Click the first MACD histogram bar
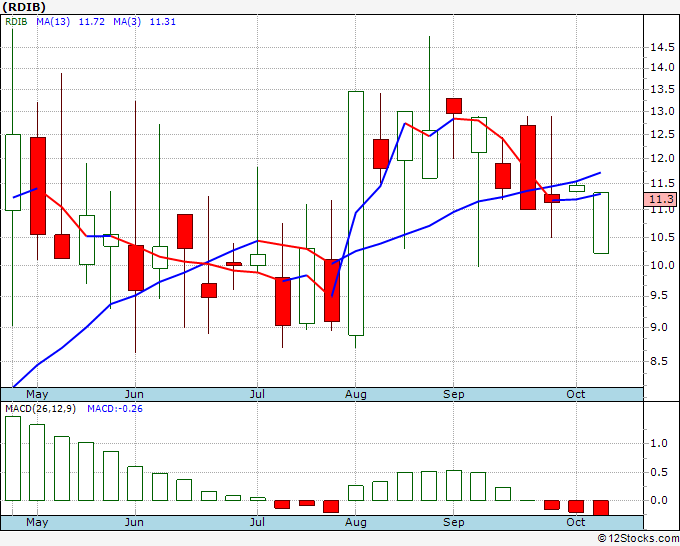 tap(13, 458)
